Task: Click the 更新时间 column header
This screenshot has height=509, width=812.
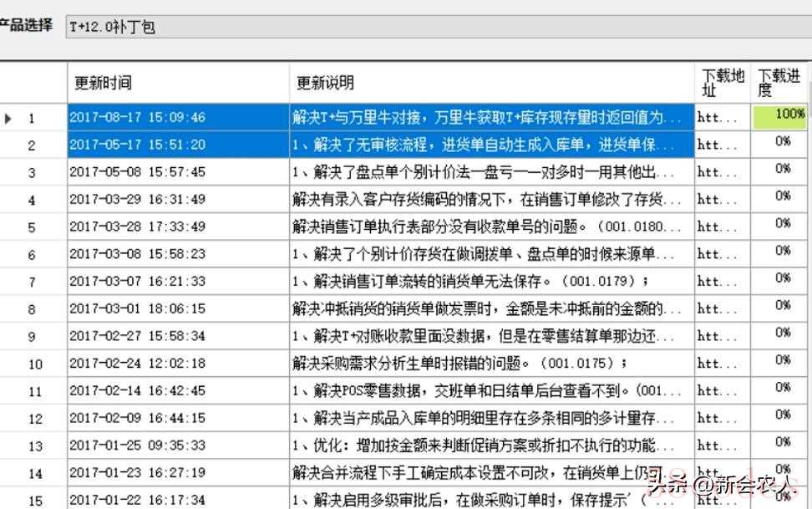Action: click(x=178, y=83)
